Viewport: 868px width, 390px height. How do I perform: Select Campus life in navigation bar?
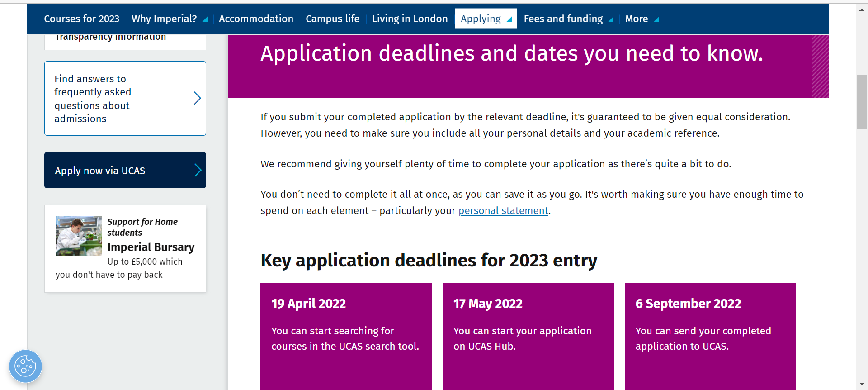point(332,19)
